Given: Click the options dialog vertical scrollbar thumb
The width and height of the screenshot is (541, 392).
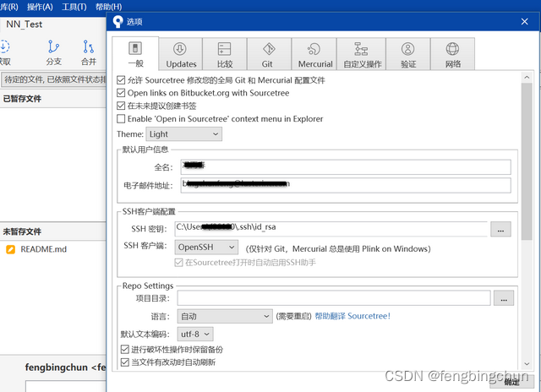Looking at the screenshot, I should [x=527, y=161].
